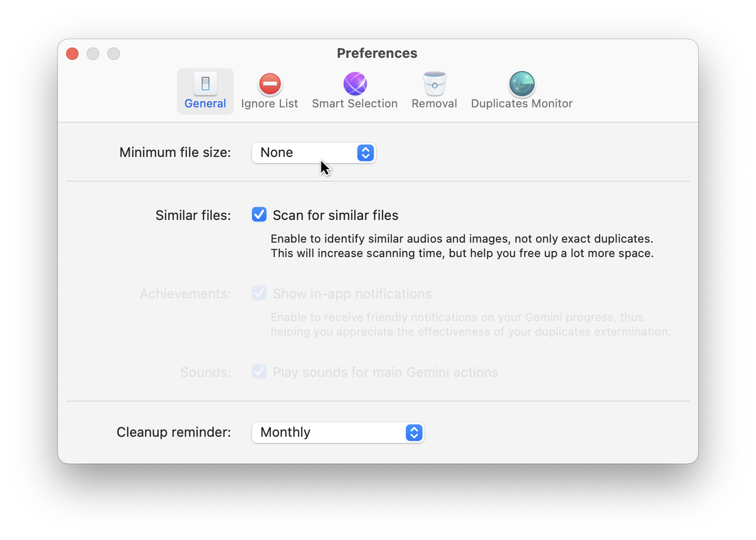Click the "Preferences" window title
Image resolution: width=756 pixels, height=540 pixels.
[377, 53]
